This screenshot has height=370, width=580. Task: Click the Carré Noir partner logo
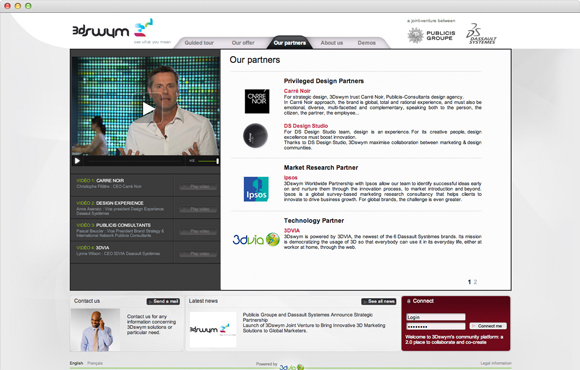(x=257, y=101)
